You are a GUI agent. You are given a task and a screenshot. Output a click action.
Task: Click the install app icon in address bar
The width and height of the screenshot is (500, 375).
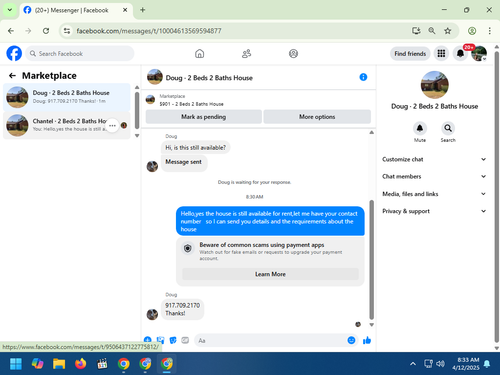416,31
